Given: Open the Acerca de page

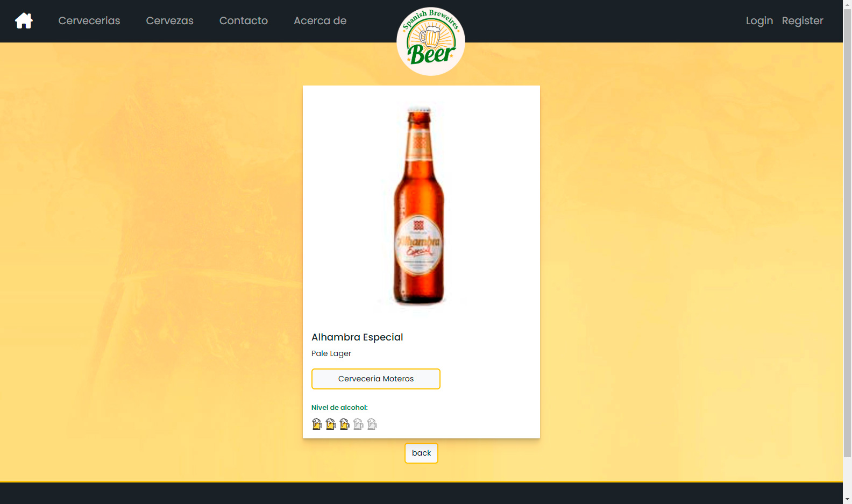Looking at the screenshot, I should (x=320, y=20).
